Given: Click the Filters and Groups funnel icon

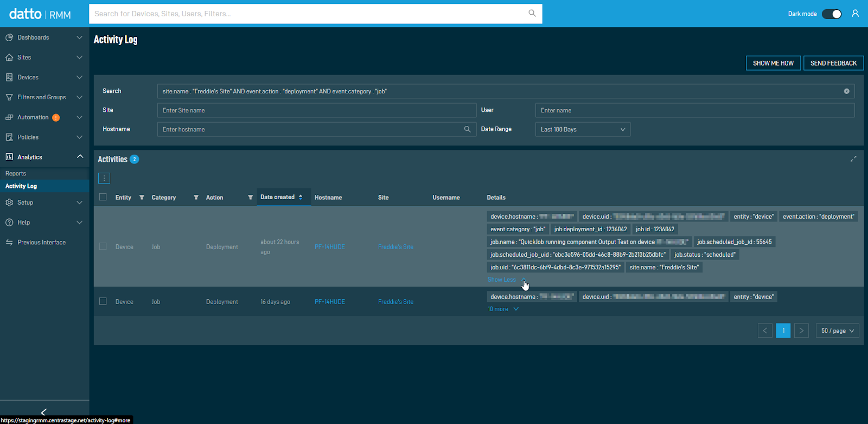Looking at the screenshot, I should click(x=9, y=97).
